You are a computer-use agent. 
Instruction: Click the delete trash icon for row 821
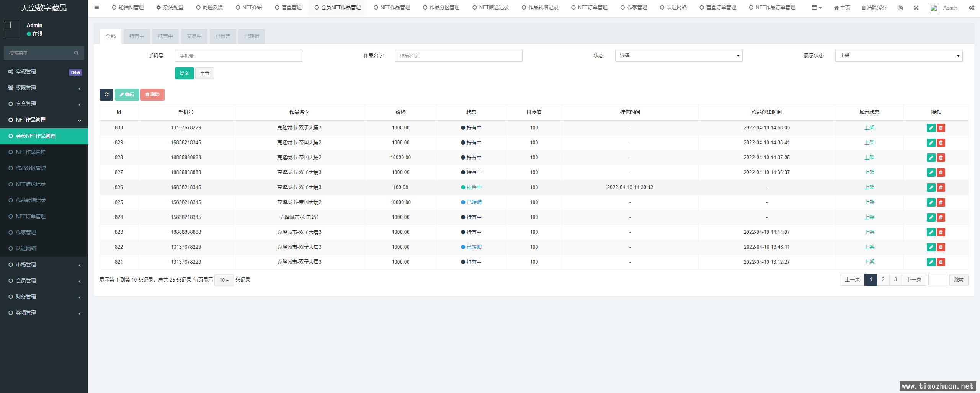coord(941,262)
